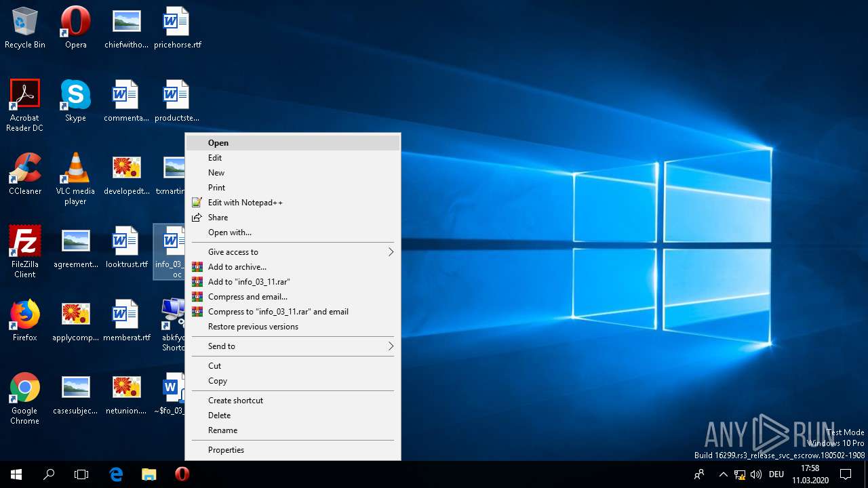The width and height of the screenshot is (868, 488).
Task: Open the People icon in the taskbar
Action: [699, 474]
